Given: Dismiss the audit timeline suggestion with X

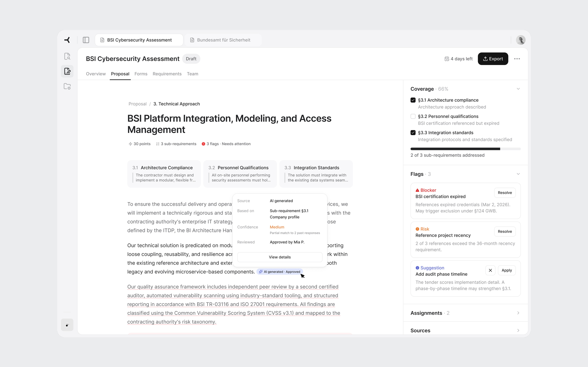Looking at the screenshot, I should pos(490,270).
